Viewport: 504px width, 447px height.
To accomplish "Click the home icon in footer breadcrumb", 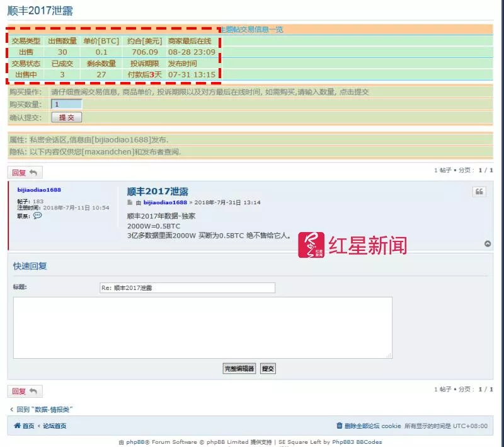I will [18, 426].
